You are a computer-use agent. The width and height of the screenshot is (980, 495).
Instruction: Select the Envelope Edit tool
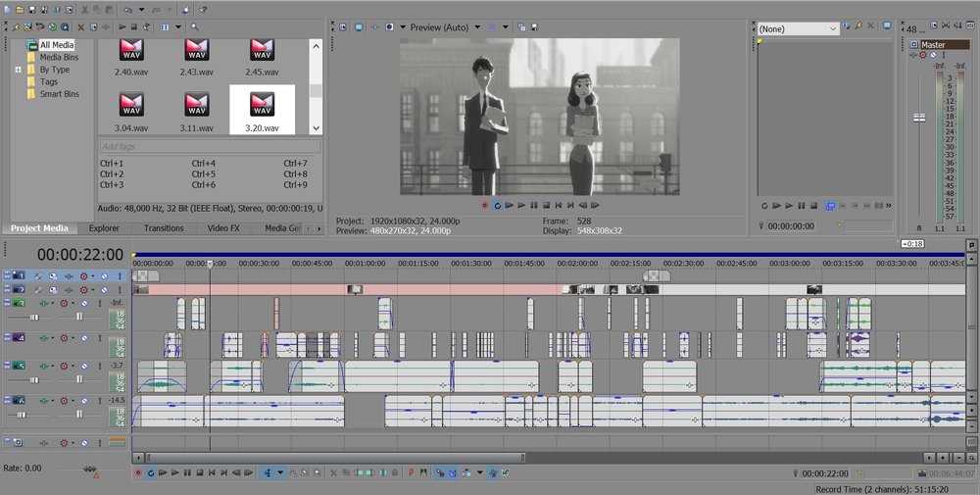pyautogui.click(x=293, y=473)
